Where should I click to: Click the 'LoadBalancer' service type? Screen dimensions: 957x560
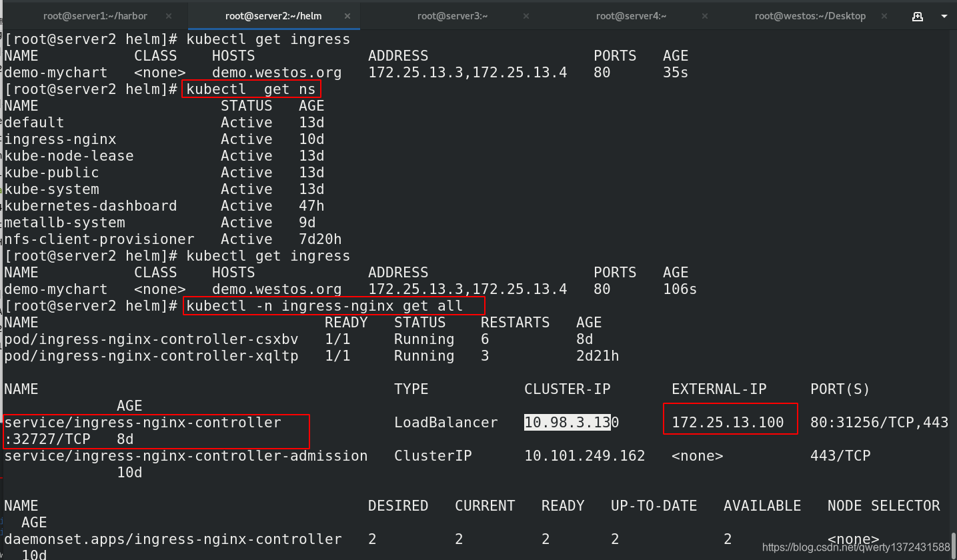[x=446, y=423]
